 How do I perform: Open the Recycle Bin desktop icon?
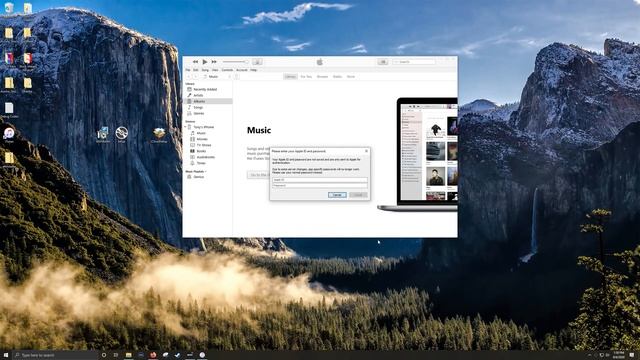[x=9, y=8]
